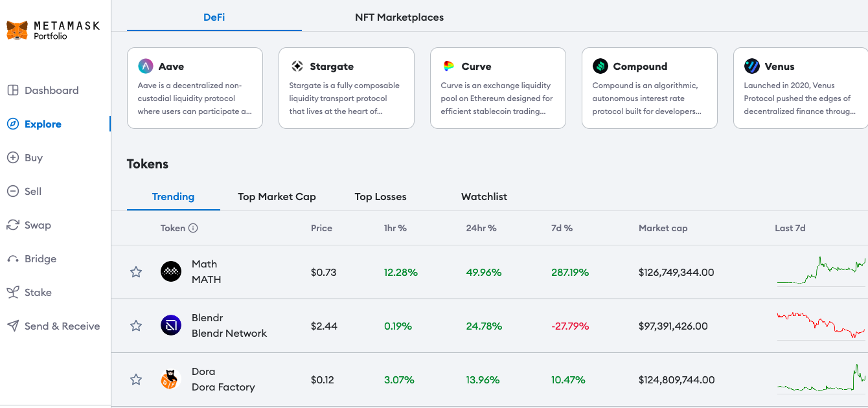Select the Buy plus-circle icon

(x=13, y=157)
